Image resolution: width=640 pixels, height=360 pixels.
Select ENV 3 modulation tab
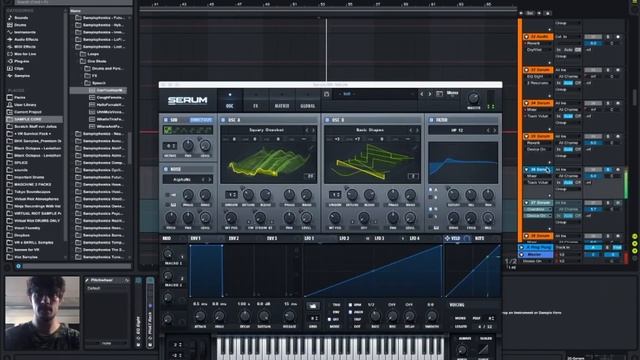click(x=272, y=238)
